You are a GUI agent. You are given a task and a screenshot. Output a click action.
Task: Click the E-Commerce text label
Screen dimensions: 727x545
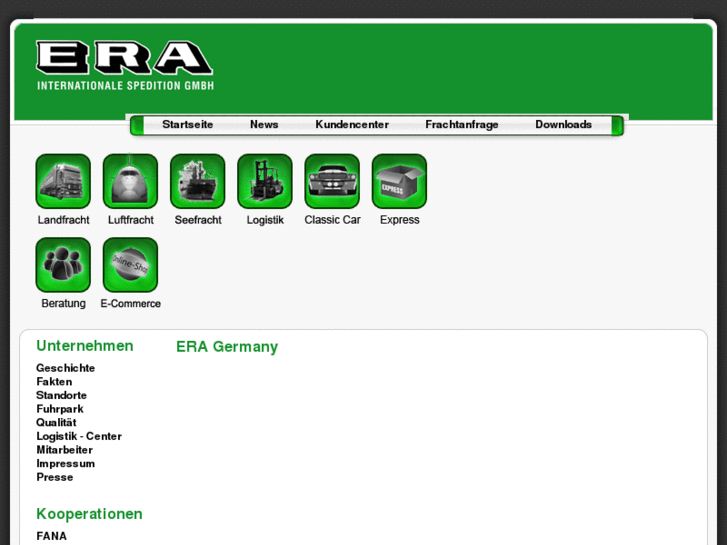[131, 303]
